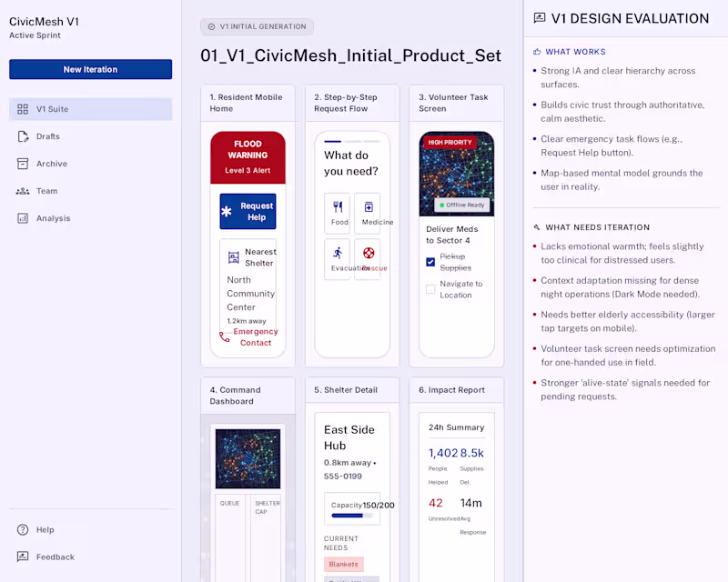This screenshot has width=728, height=582.
Task: Go to Archive in sidebar
Action: (x=90, y=164)
